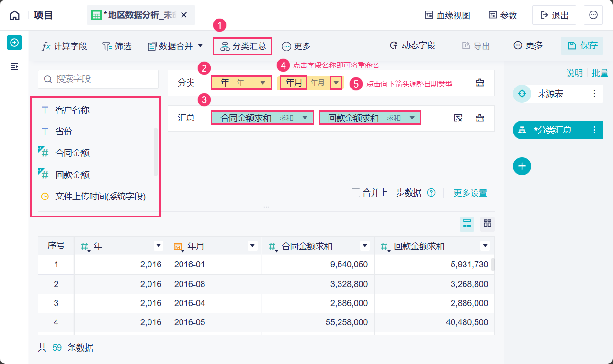This screenshot has height=364, width=613.
Task: Enable the 合并上一步数据 checkbox
Action: (356, 193)
